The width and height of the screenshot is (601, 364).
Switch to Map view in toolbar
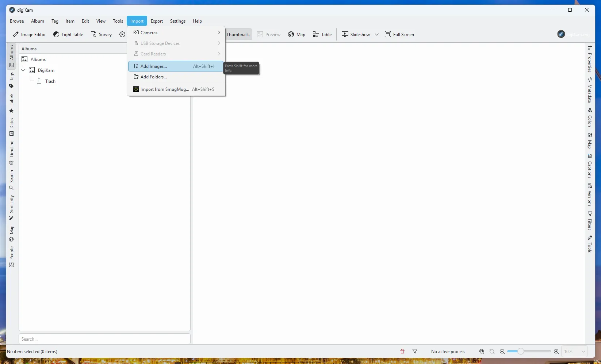296,35
